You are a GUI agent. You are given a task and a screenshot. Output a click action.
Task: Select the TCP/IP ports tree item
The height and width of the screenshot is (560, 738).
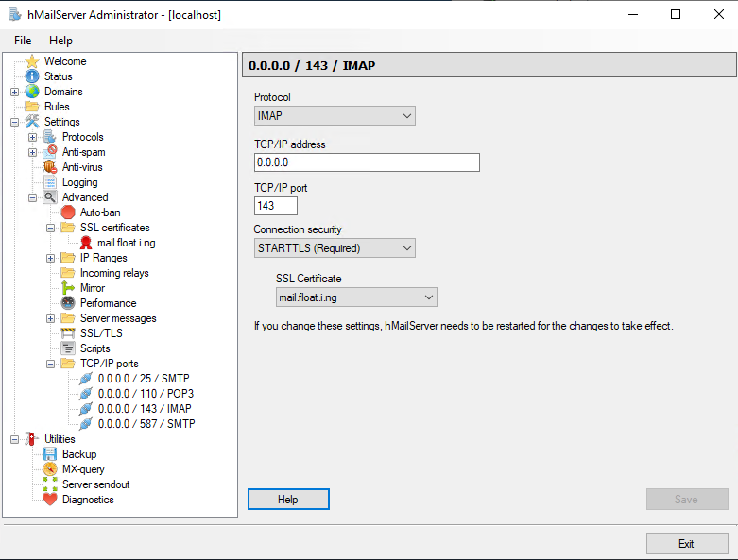coord(110,364)
